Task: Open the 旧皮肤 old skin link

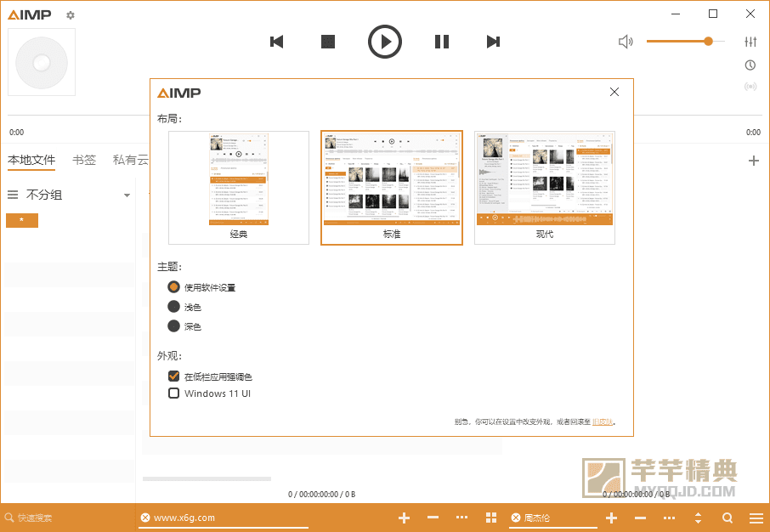Action: point(602,422)
